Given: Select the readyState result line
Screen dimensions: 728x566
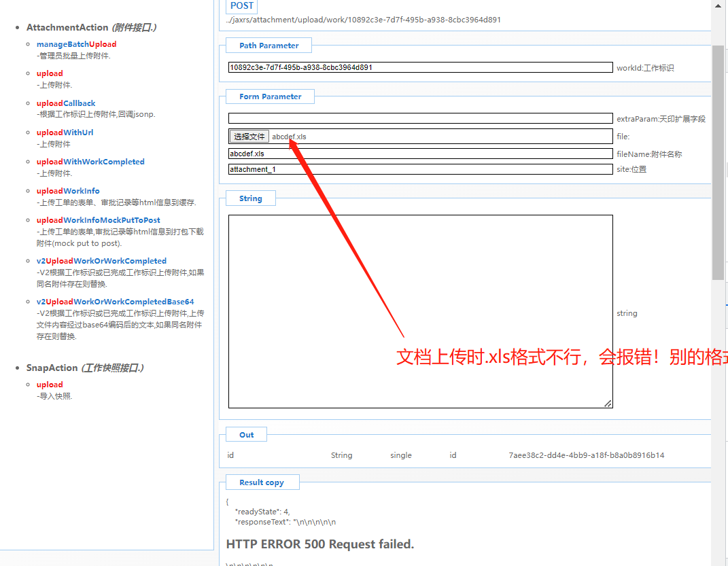Looking at the screenshot, I should [263, 512].
